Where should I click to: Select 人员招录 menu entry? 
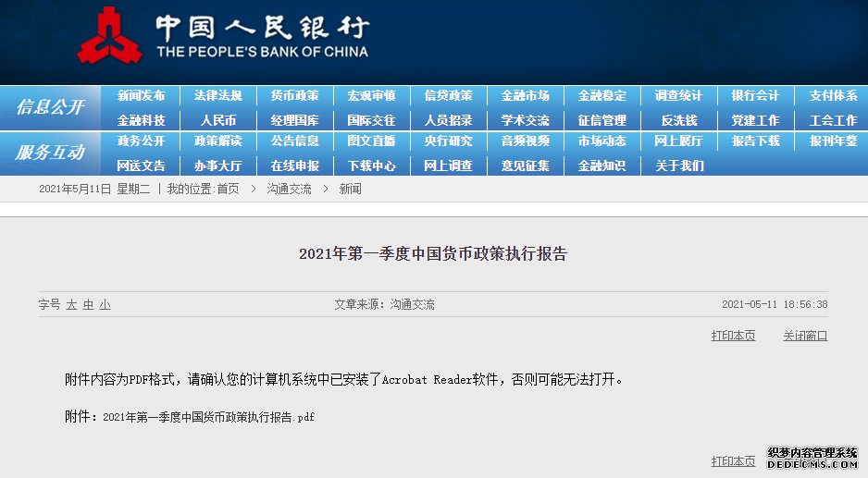point(449,120)
